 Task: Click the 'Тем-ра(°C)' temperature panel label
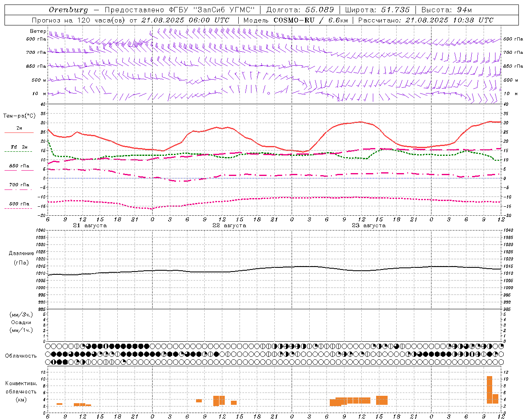pos(19,116)
